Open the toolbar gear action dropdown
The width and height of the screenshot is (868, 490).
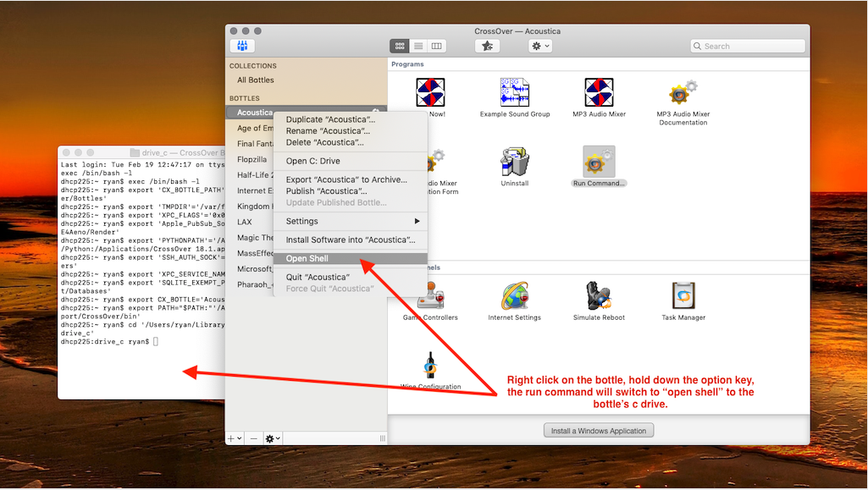coord(539,46)
